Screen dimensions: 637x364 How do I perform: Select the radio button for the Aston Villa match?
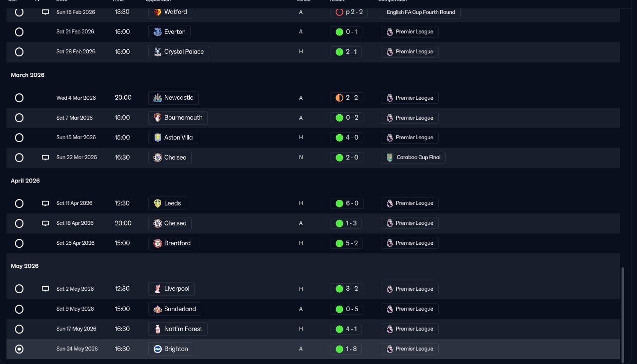[x=19, y=138]
